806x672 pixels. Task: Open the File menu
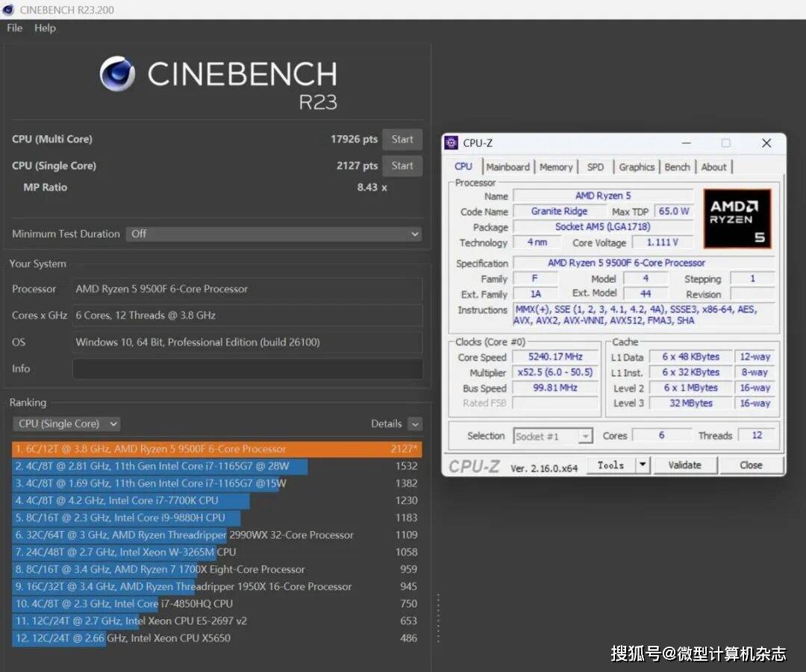tap(15, 28)
